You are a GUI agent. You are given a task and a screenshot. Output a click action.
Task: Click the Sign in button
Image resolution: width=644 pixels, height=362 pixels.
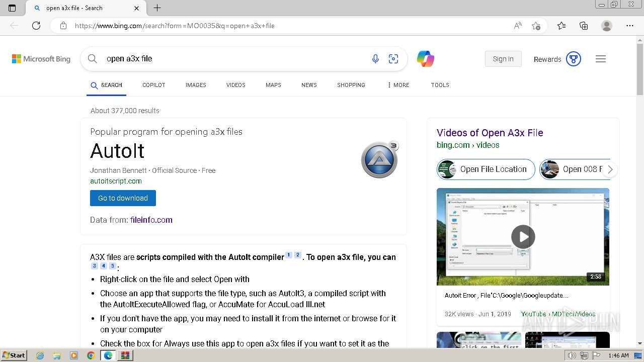pyautogui.click(x=503, y=59)
